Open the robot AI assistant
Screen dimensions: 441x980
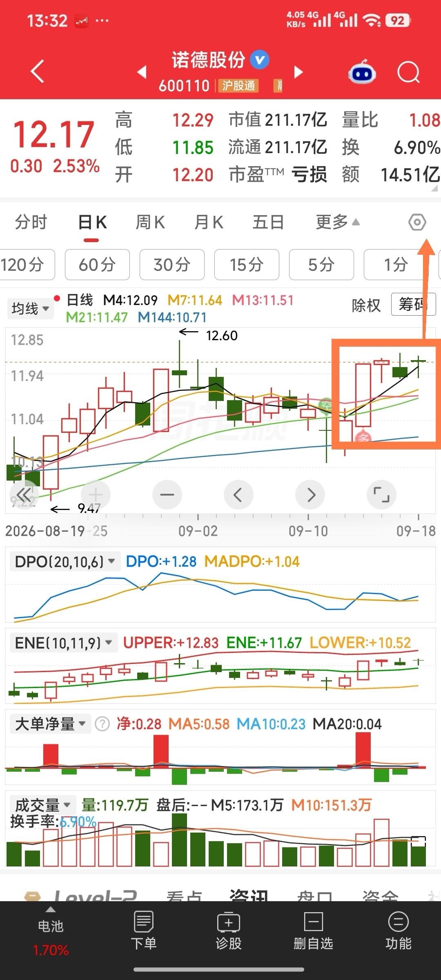[x=362, y=72]
